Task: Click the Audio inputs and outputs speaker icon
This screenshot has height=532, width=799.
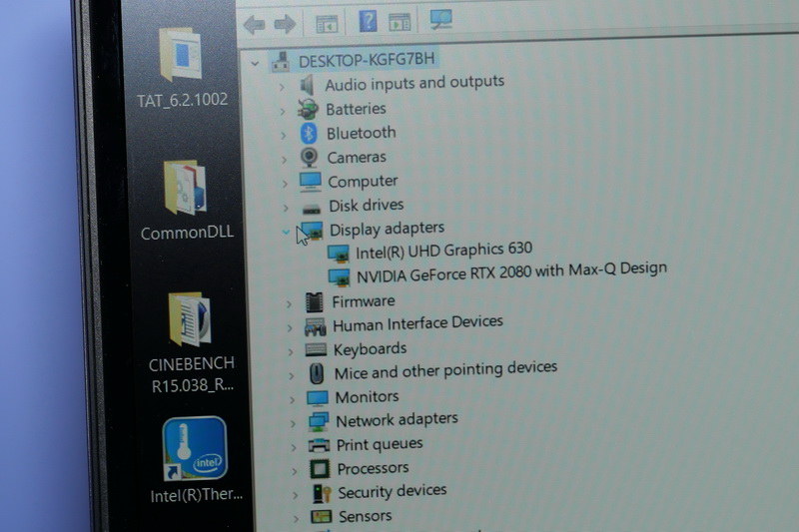Action: pyautogui.click(x=307, y=85)
